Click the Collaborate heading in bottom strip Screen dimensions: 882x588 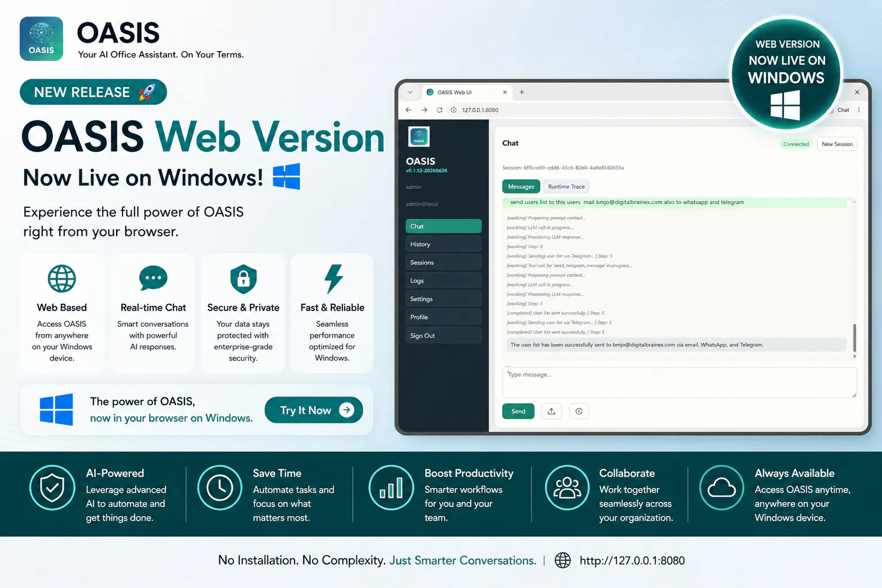point(627,473)
